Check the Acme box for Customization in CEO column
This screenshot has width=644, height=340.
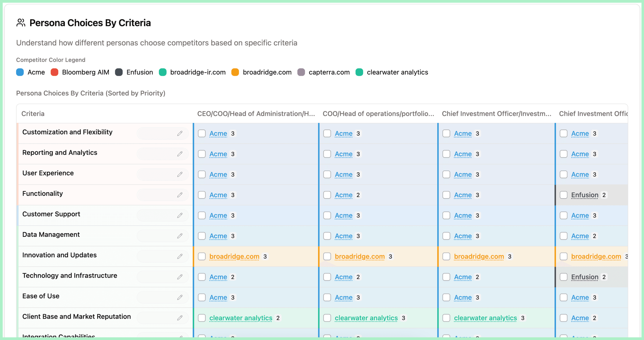tap(202, 134)
